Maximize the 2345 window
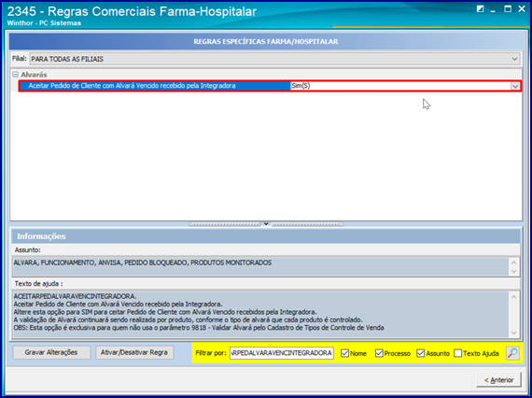The height and width of the screenshot is (398, 532). pyautogui.click(x=508, y=9)
